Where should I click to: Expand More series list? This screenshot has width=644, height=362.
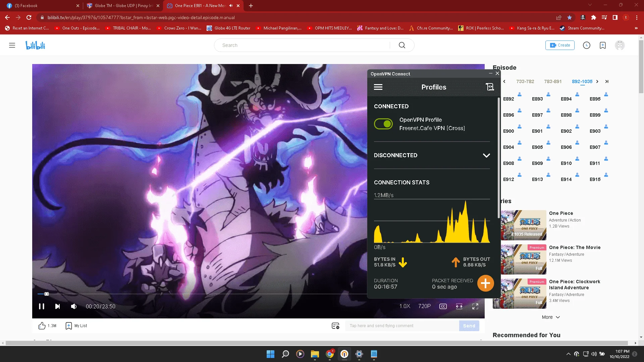[x=551, y=317]
